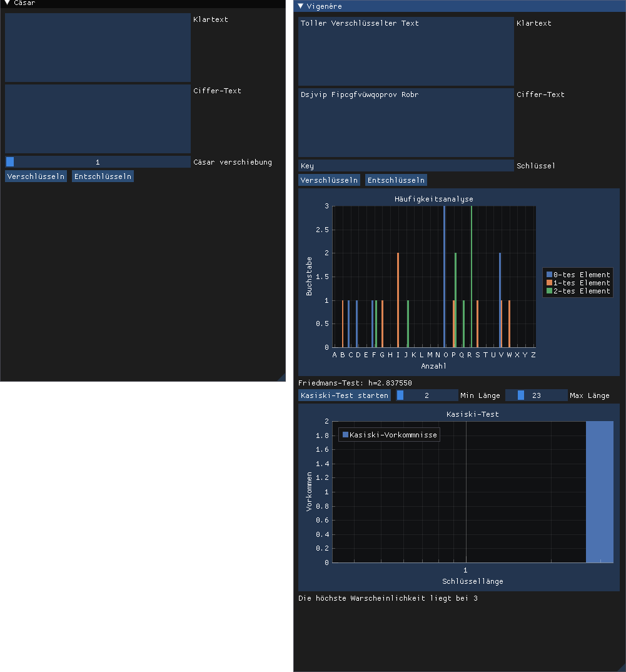
Task: Click Entschlüsseln in the Vigenère window
Action: point(396,180)
